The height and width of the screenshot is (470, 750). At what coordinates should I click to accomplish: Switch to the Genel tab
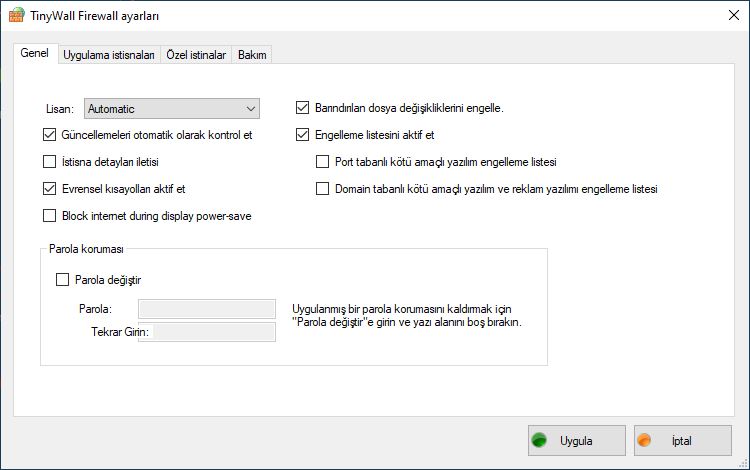point(34,53)
